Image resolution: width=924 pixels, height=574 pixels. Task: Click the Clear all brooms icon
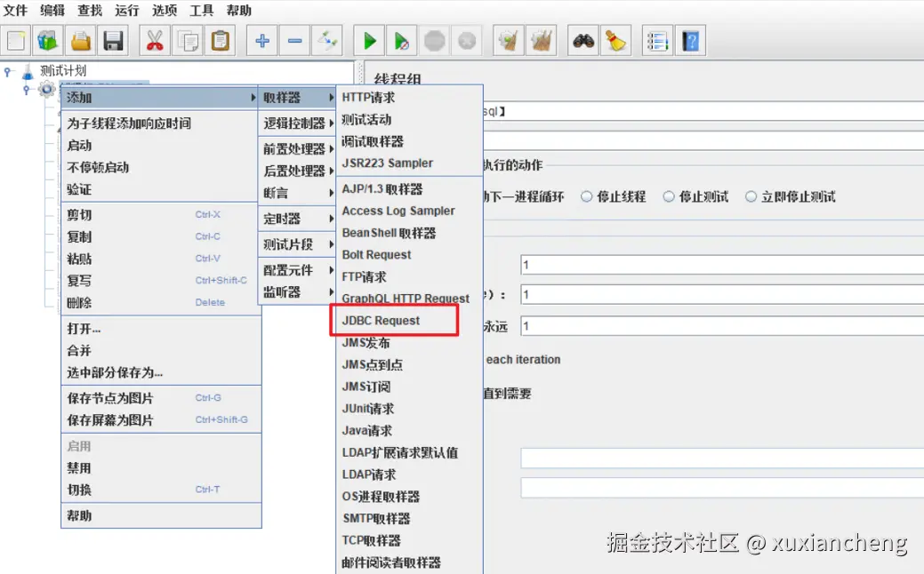tap(541, 41)
